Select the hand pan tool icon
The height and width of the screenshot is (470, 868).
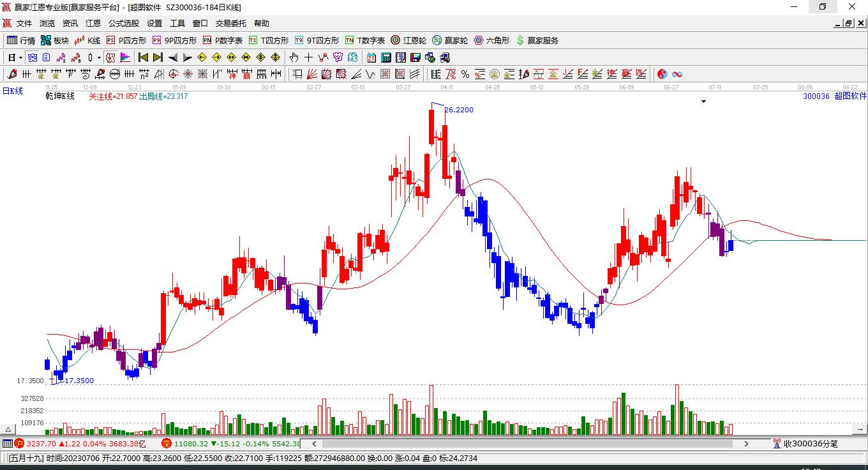[294, 57]
